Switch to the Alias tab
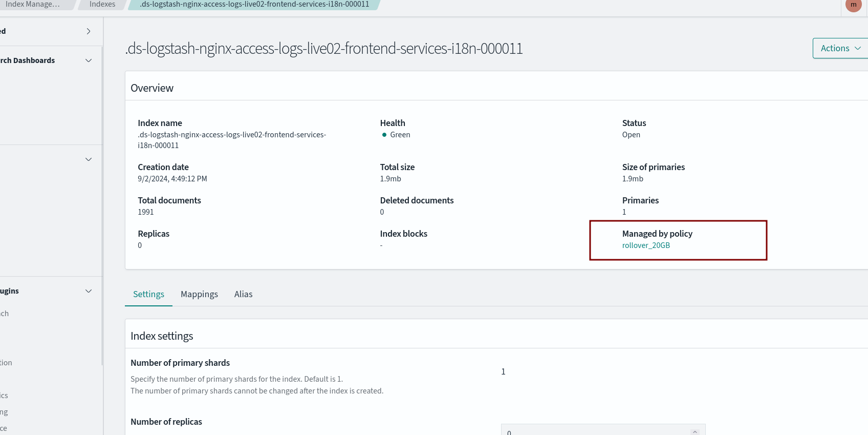This screenshot has height=435, width=868. (x=243, y=294)
